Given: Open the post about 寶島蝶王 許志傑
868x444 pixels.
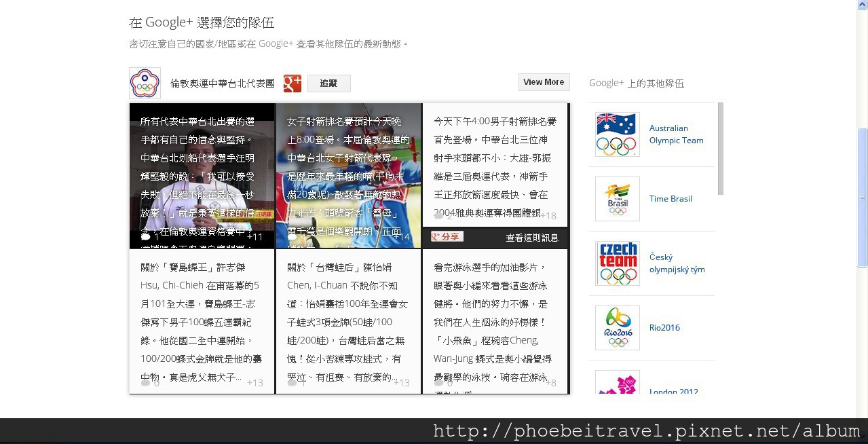Looking at the screenshot, I should [202, 322].
